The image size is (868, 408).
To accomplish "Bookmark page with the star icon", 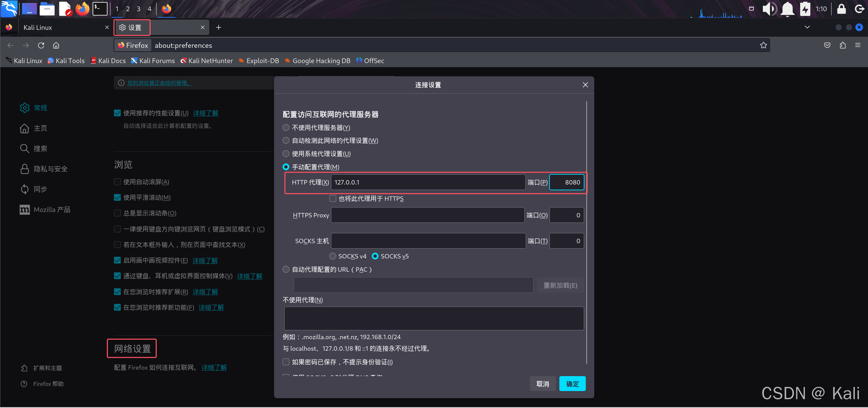I will [763, 45].
